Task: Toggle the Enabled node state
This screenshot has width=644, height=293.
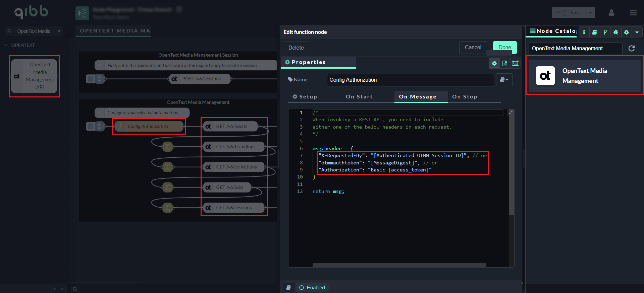Action: [x=312, y=288]
